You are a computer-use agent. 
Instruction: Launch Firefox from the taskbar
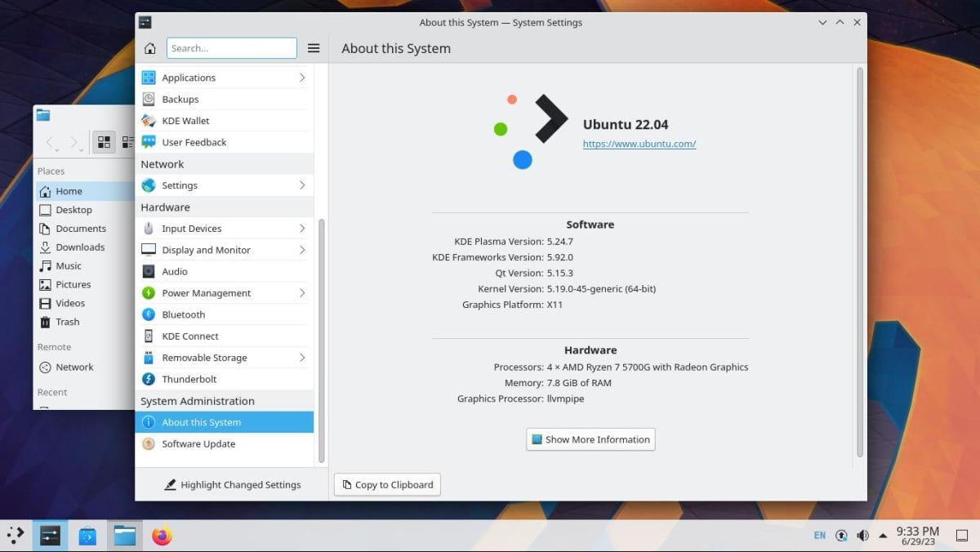pyautogui.click(x=162, y=536)
